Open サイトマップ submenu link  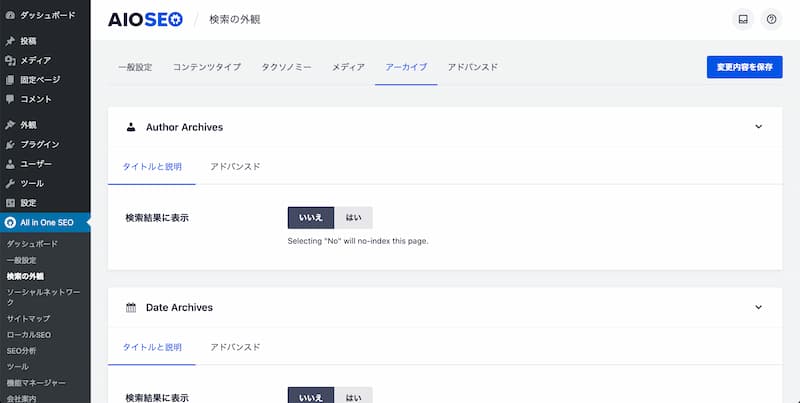(x=29, y=318)
